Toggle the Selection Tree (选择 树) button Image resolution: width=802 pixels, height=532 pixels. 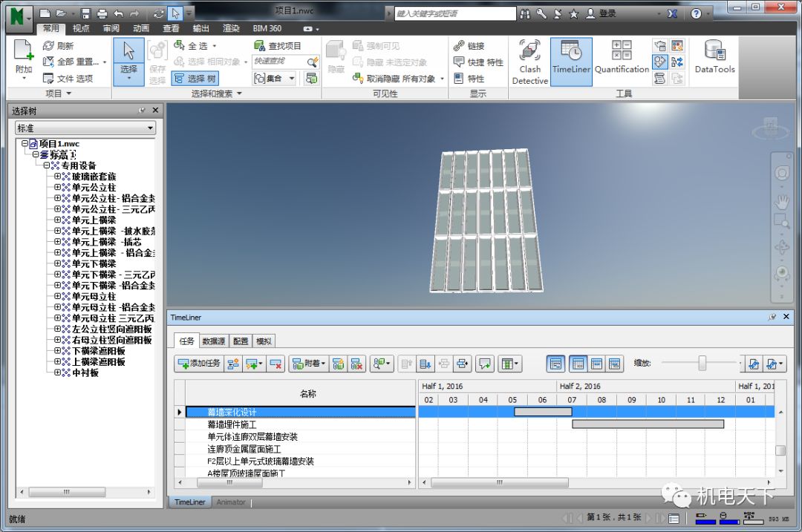(x=195, y=78)
